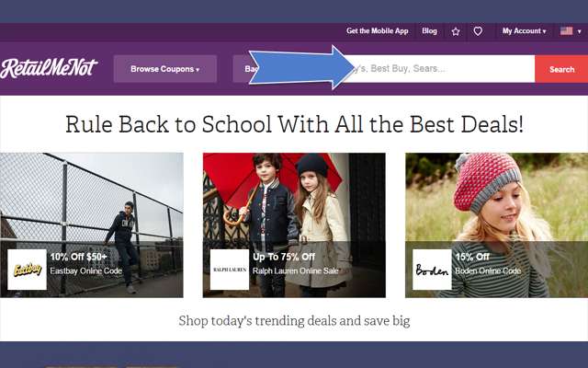This screenshot has height=368, width=588.
Task: Open the Eastbay 10% Off $50+ deal image
Action: (92, 224)
